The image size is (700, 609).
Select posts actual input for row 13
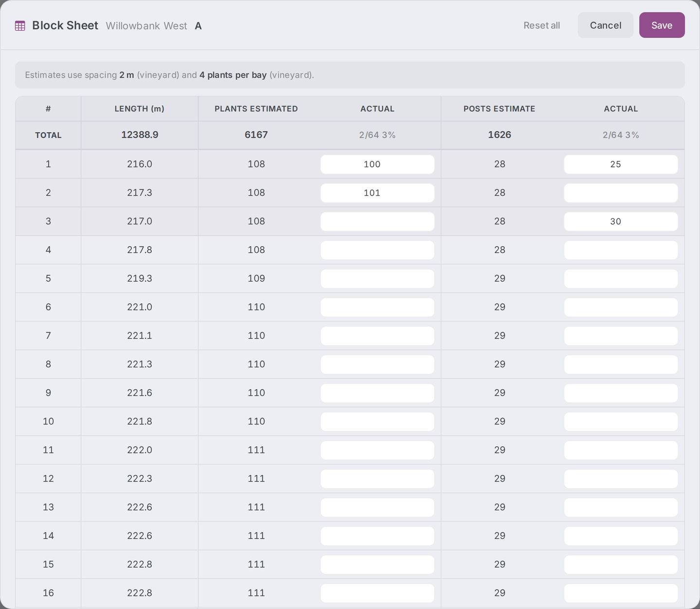[621, 508]
